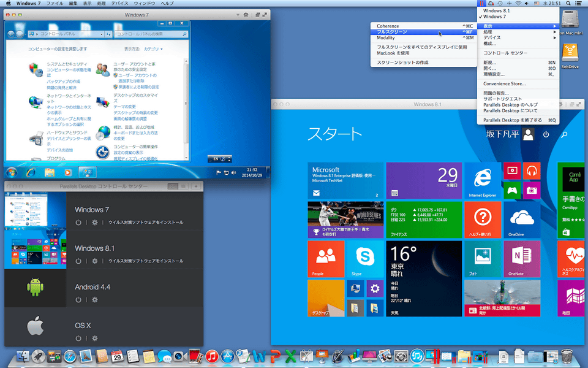Open address bar dropdown in Control Panel
Image resolution: width=588 pixels, height=368 pixels.
[102, 34]
